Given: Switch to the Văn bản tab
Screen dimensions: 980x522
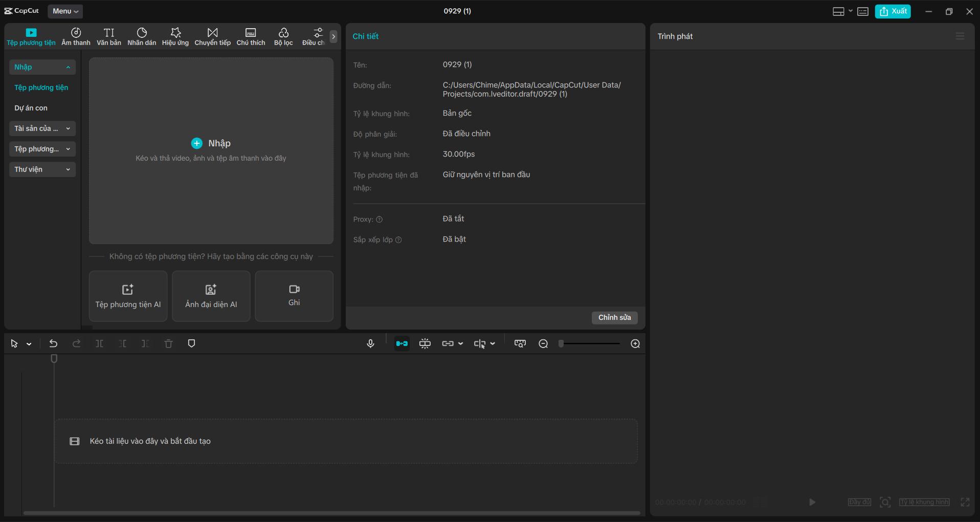Looking at the screenshot, I should (x=109, y=36).
